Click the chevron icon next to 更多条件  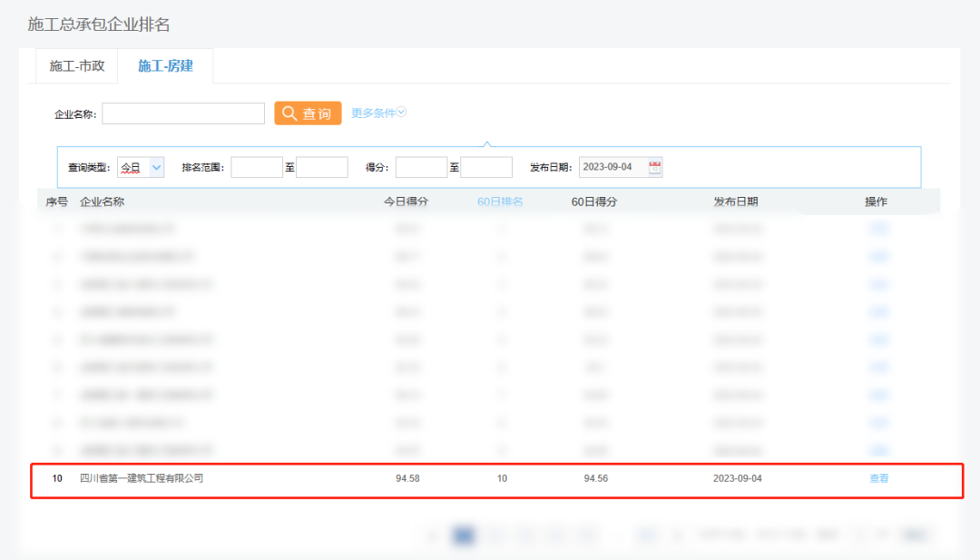[x=401, y=113]
